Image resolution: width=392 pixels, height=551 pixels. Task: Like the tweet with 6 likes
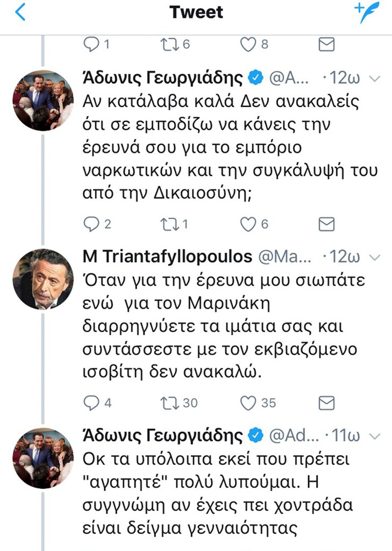pyautogui.click(x=248, y=224)
